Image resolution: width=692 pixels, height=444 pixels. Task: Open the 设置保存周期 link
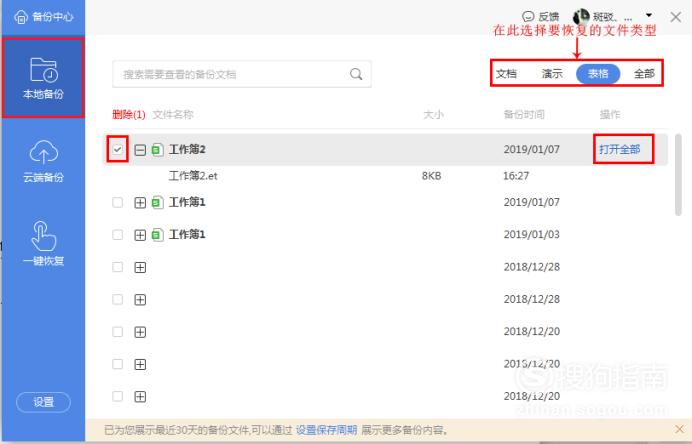[x=326, y=429]
